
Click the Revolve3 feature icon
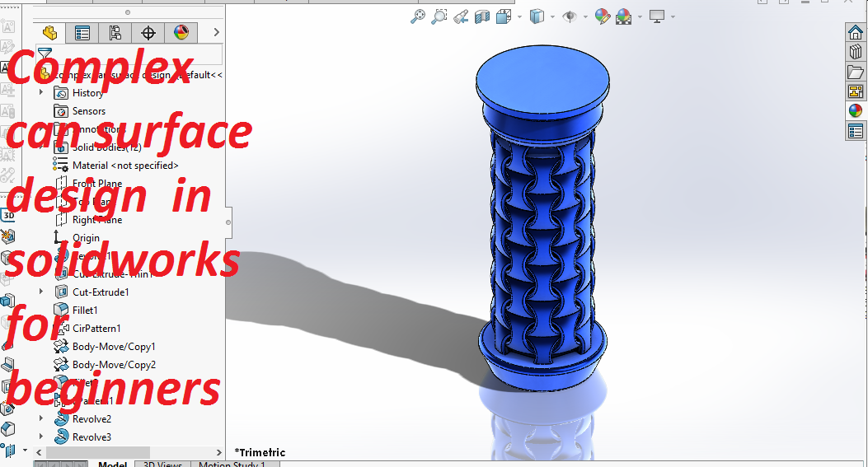(x=62, y=437)
